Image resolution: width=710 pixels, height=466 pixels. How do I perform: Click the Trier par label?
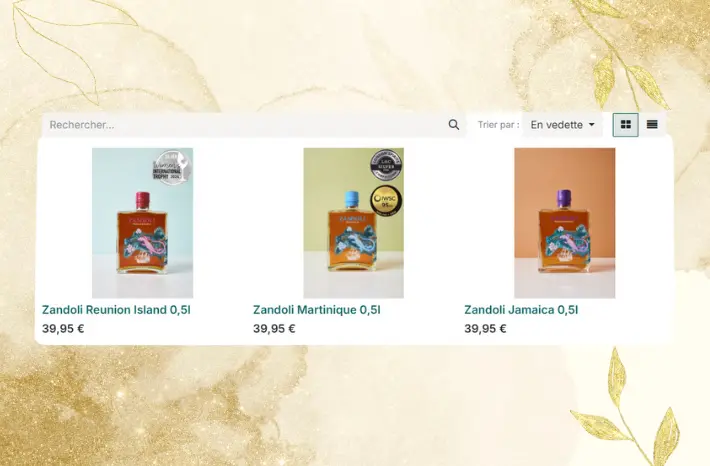tap(498, 125)
